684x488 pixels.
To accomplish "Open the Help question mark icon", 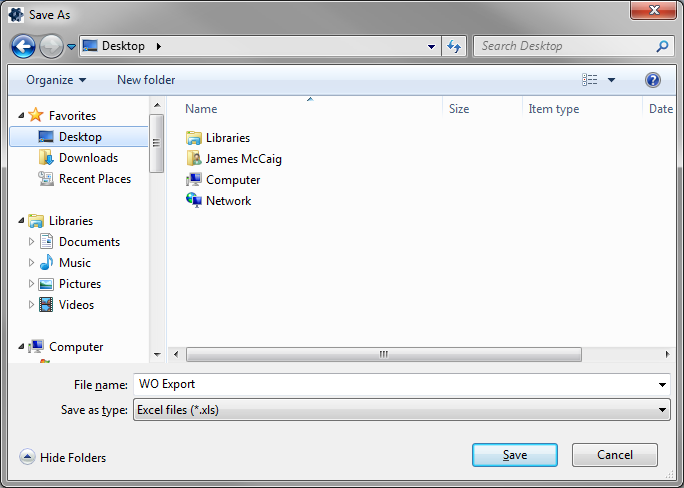I will point(653,80).
